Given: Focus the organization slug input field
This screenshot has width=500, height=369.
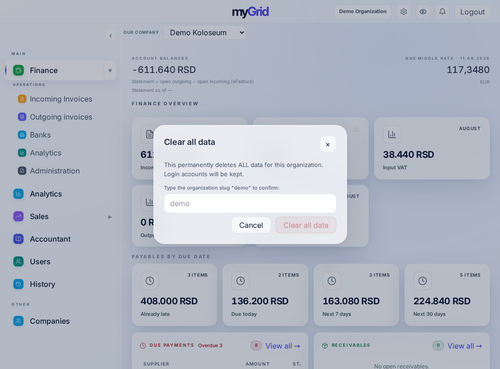Looking at the screenshot, I should pyautogui.click(x=250, y=203).
